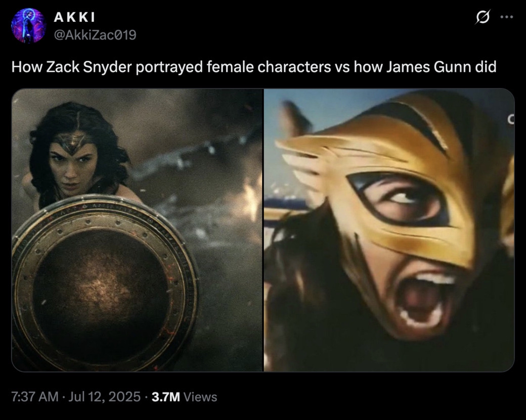The height and width of the screenshot is (420, 526).
Task: Open the three-dot more options menu
Action: pyautogui.click(x=507, y=17)
